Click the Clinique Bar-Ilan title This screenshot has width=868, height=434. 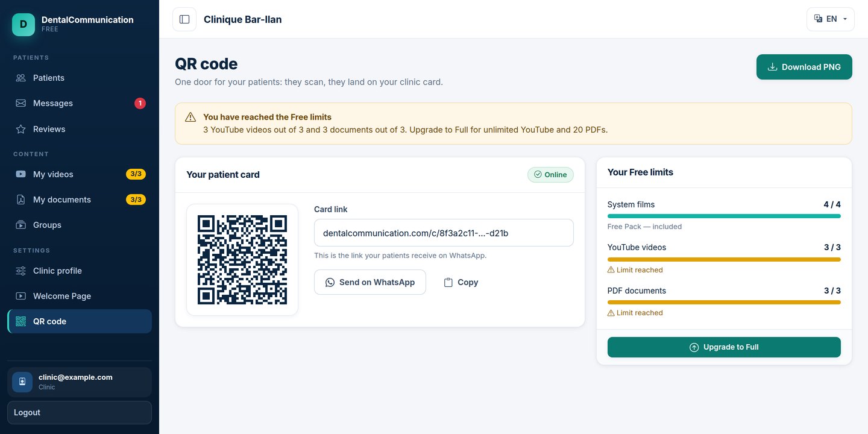[x=242, y=19]
